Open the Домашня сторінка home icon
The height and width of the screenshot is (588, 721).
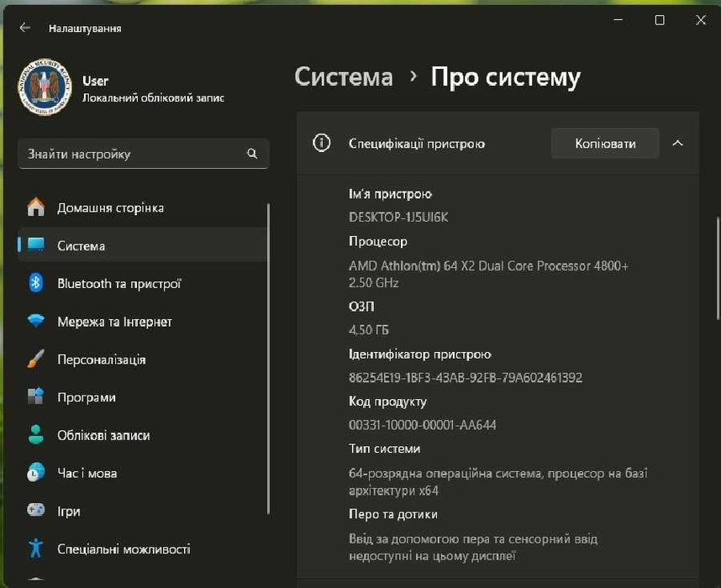36,207
